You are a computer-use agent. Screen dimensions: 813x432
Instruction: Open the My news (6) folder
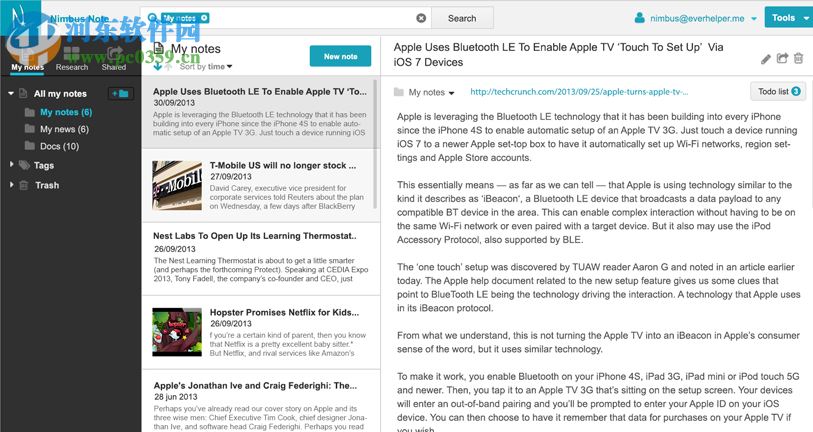click(64, 129)
